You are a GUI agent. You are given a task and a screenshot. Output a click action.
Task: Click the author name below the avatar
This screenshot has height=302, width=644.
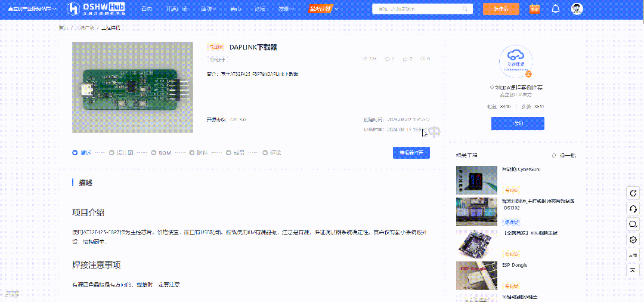515,88
